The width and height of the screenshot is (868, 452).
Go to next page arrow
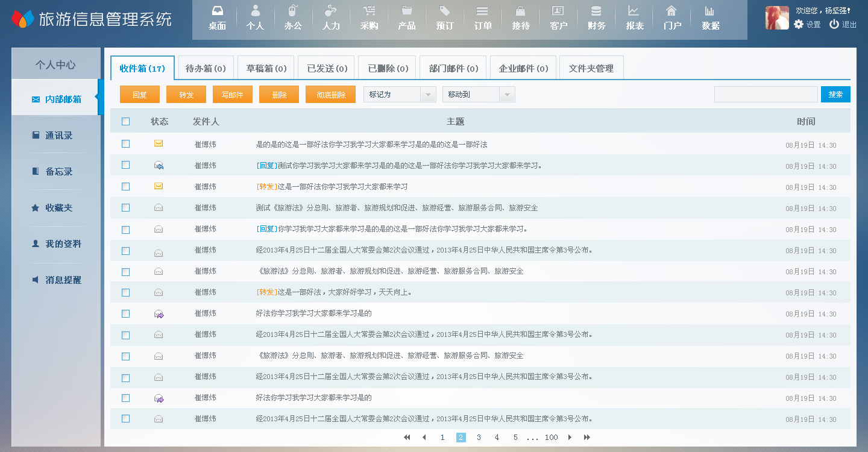570,438
